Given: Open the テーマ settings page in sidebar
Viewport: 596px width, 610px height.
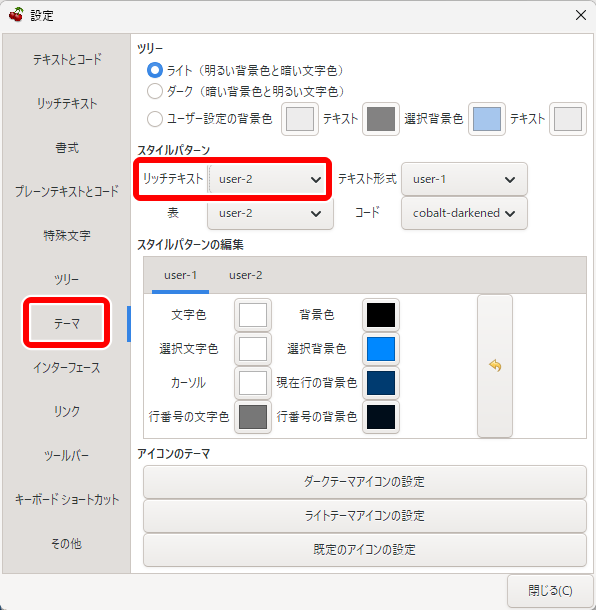Looking at the screenshot, I should (x=67, y=323).
